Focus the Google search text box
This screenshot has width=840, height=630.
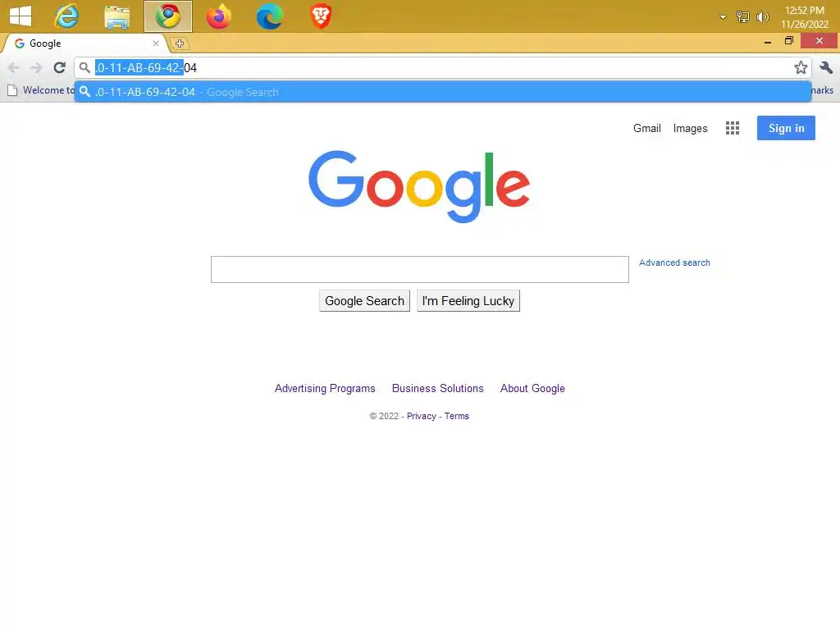point(419,269)
